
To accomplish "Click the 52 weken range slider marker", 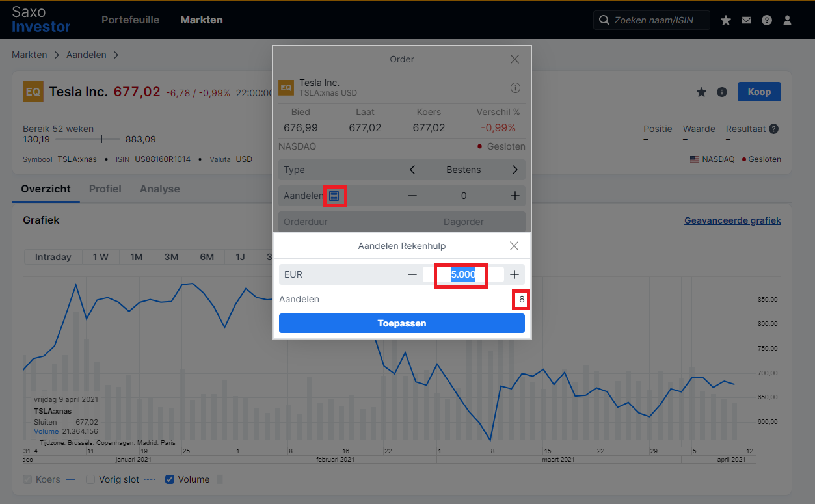I will click(101, 139).
